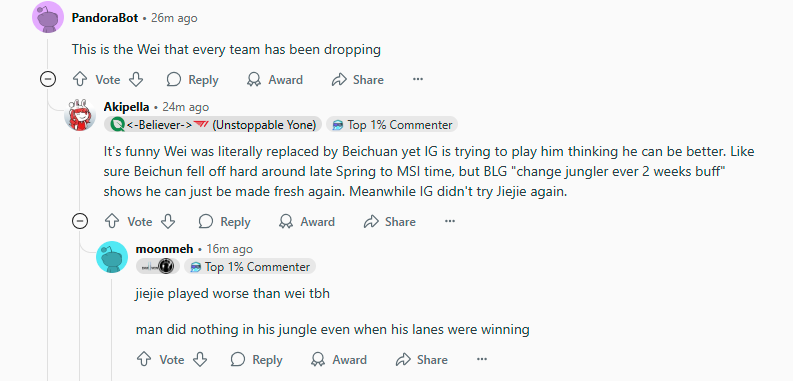Downvote PandoraBot's comment

tap(136, 79)
